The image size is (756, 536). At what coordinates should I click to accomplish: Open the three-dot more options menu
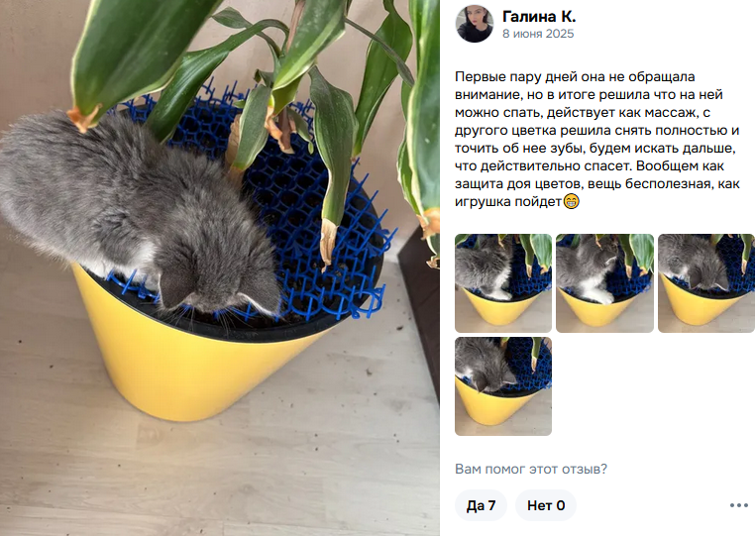coord(738,505)
